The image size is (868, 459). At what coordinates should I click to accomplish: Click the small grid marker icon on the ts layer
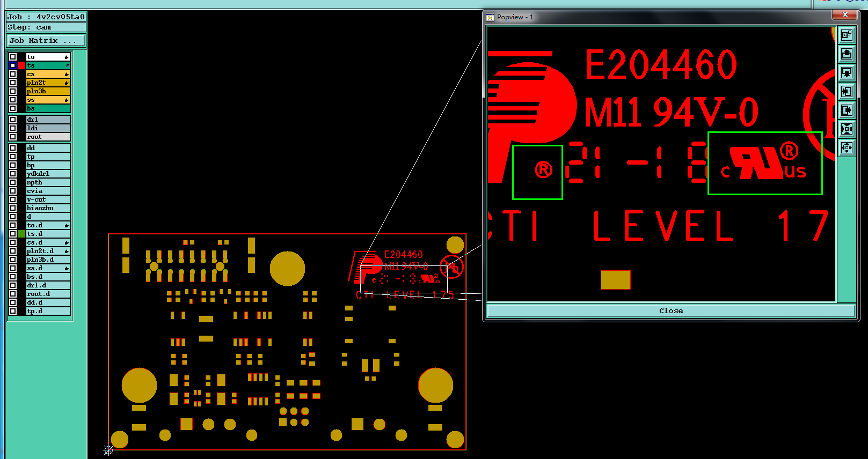point(68,65)
